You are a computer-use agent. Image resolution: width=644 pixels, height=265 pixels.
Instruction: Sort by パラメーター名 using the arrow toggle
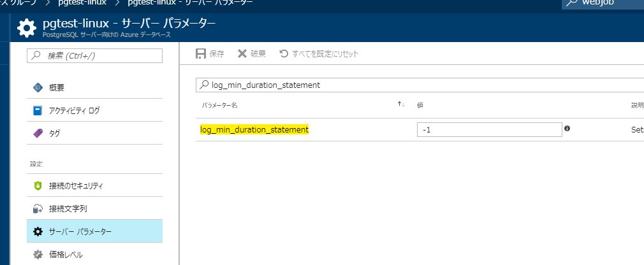coord(401,104)
